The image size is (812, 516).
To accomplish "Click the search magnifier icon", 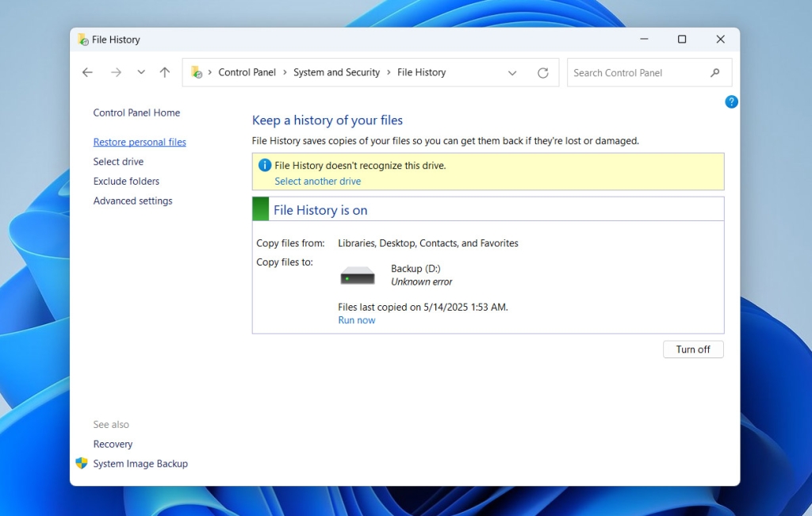I will 714,73.
